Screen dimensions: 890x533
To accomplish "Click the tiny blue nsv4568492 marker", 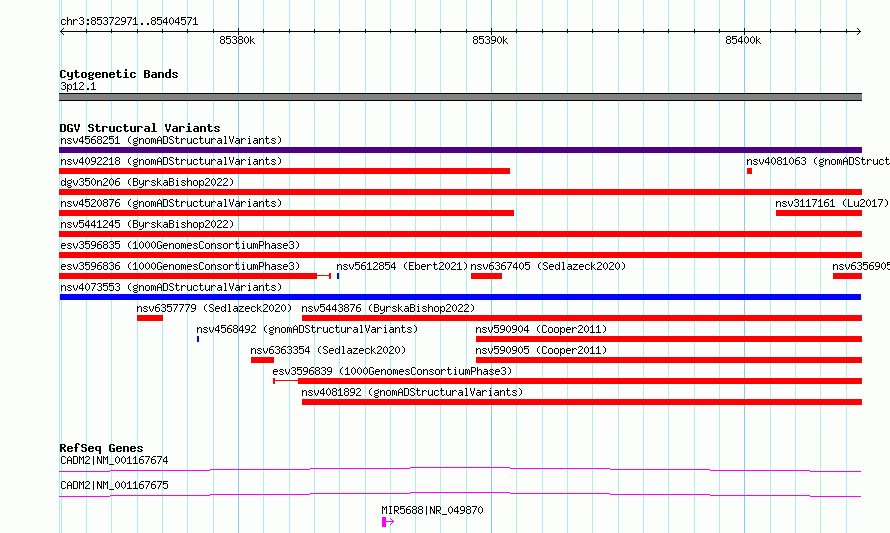I will click(198, 339).
